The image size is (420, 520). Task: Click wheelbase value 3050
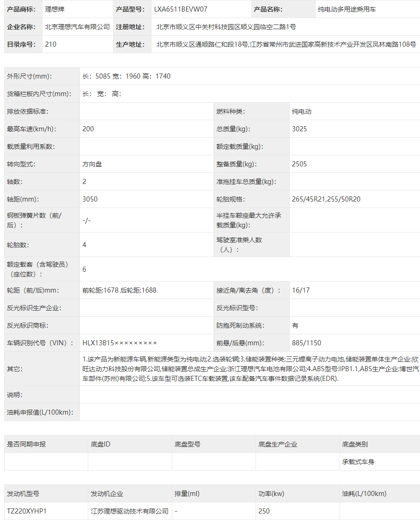pyautogui.click(x=90, y=199)
